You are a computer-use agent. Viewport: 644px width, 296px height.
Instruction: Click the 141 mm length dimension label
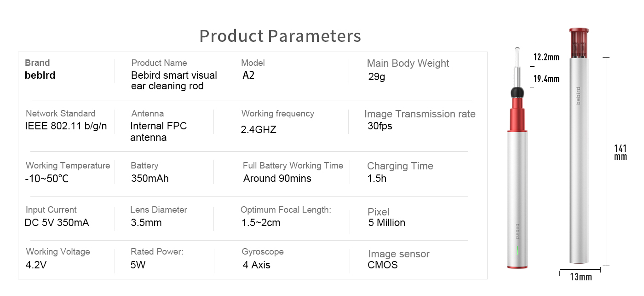pos(621,152)
